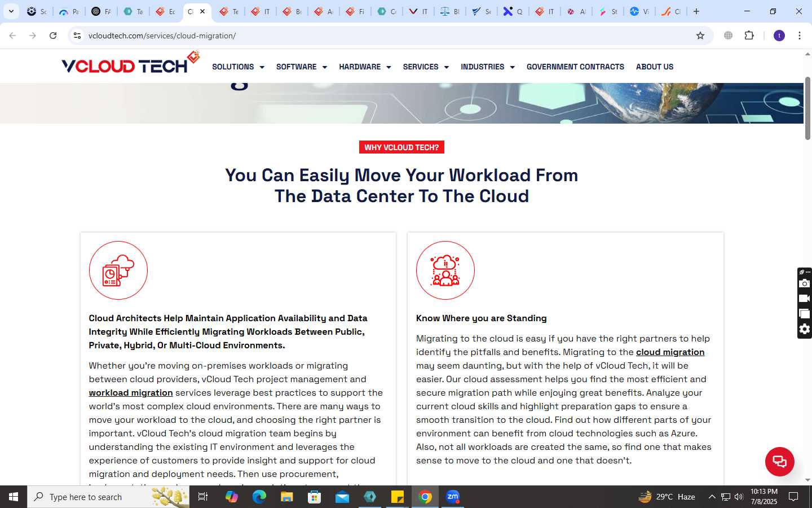Bookmark this page with star
This screenshot has height=508, width=812.
pos(700,36)
